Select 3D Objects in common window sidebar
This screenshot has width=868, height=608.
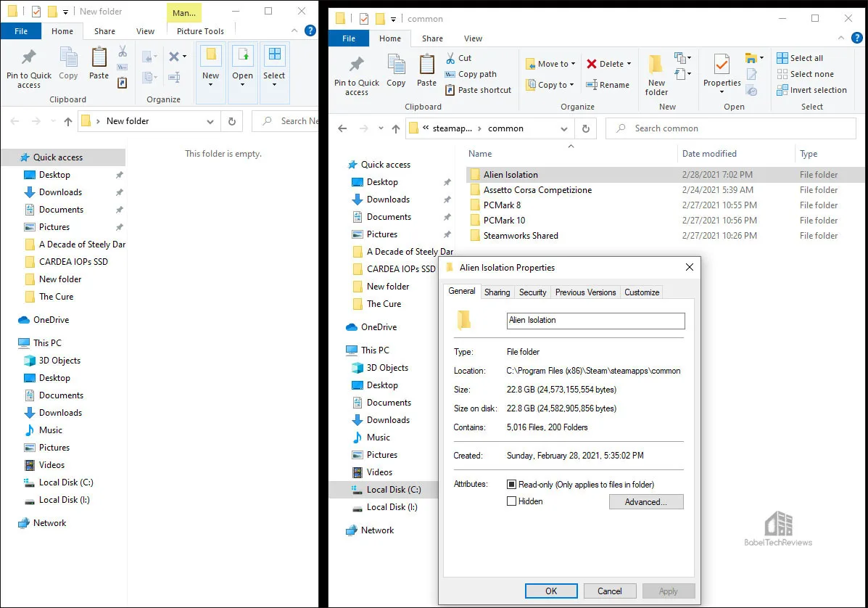point(387,368)
